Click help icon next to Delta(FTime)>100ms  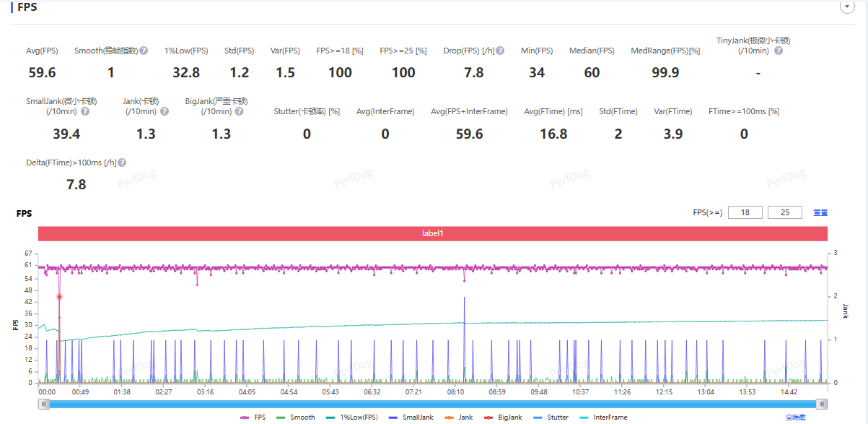pyautogui.click(x=123, y=163)
